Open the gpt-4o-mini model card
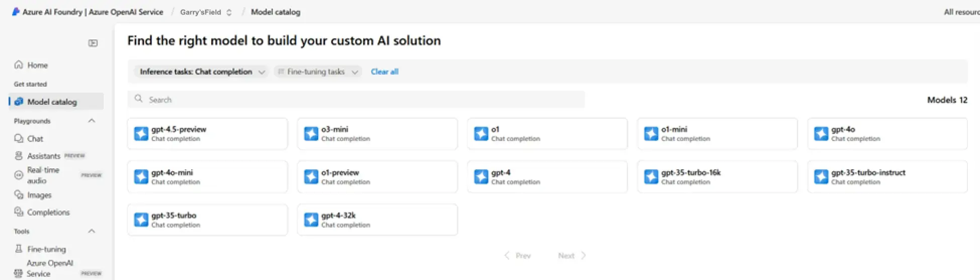The width and height of the screenshot is (980, 280). point(207,177)
